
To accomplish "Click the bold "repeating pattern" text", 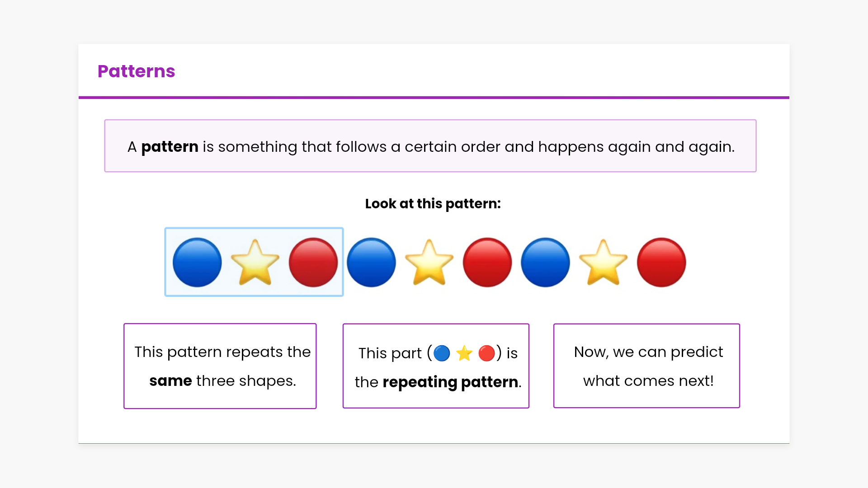I will pos(450,382).
